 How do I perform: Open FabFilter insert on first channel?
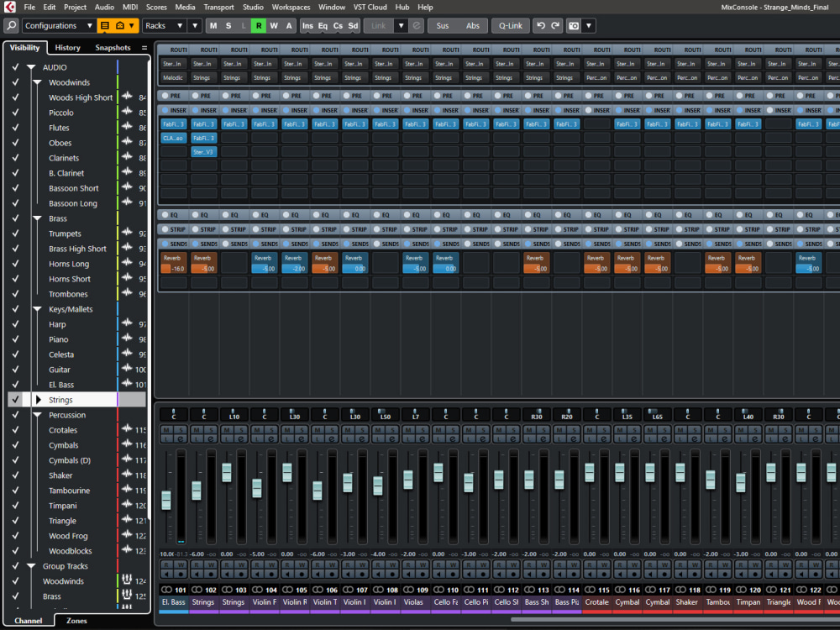[174, 123]
